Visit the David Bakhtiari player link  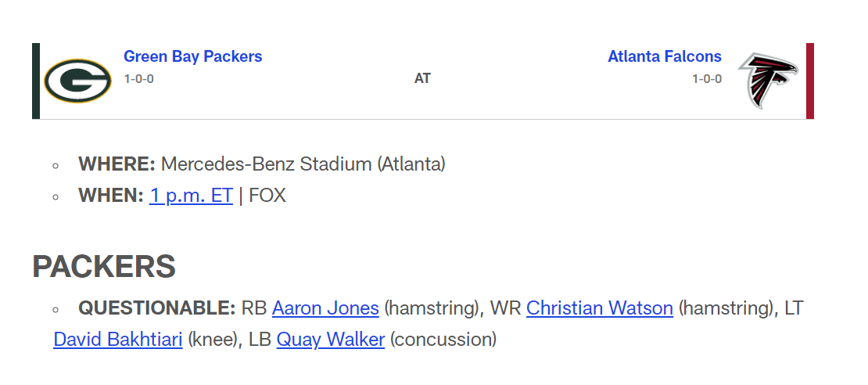pyautogui.click(x=118, y=339)
